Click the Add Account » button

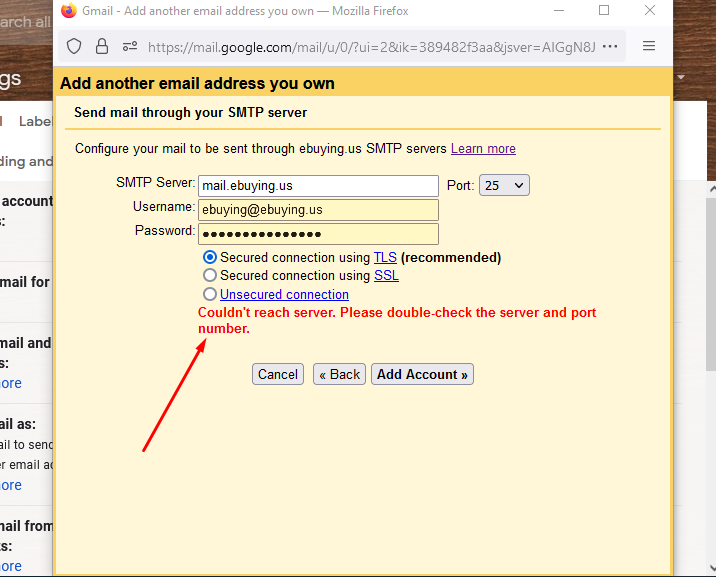(422, 374)
